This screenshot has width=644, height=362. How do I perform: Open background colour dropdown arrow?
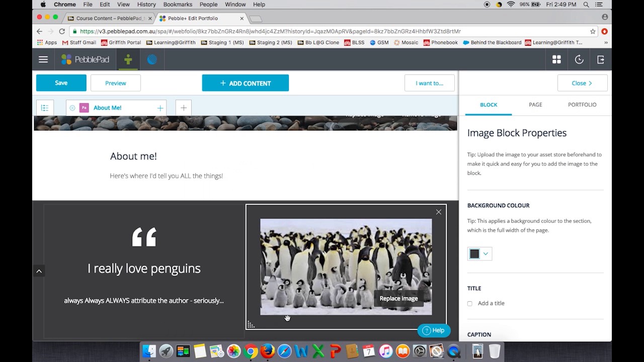[486, 254]
